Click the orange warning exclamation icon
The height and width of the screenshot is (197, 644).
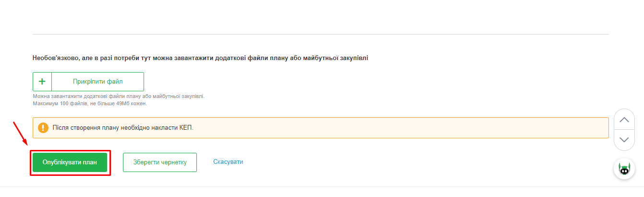click(43, 128)
